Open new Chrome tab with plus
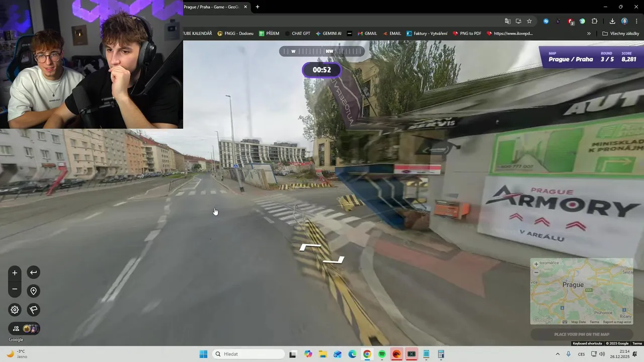This screenshot has width=644, height=362. click(258, 7)
